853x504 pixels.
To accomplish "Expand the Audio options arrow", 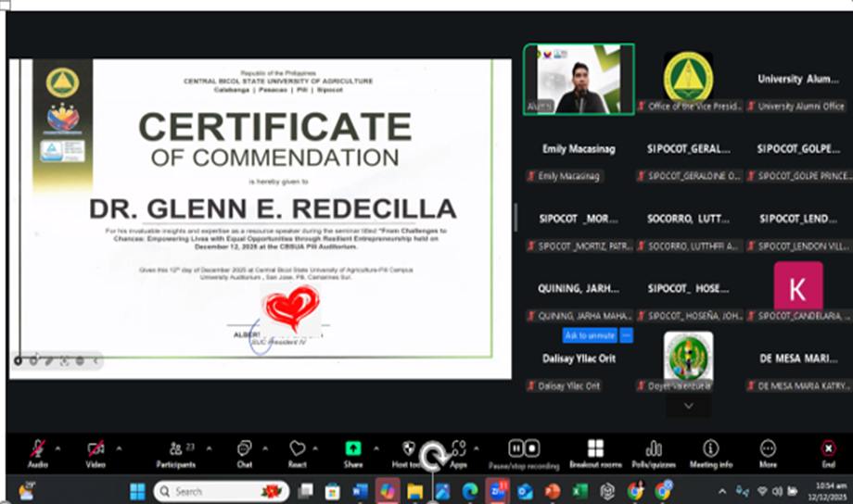I will point(58,447).
